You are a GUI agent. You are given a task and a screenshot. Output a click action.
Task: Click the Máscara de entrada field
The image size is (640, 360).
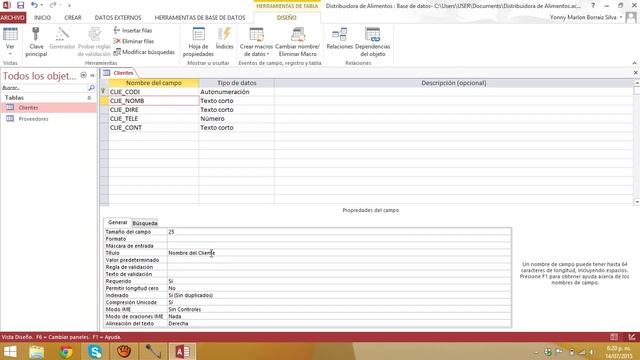pos(339,246)
